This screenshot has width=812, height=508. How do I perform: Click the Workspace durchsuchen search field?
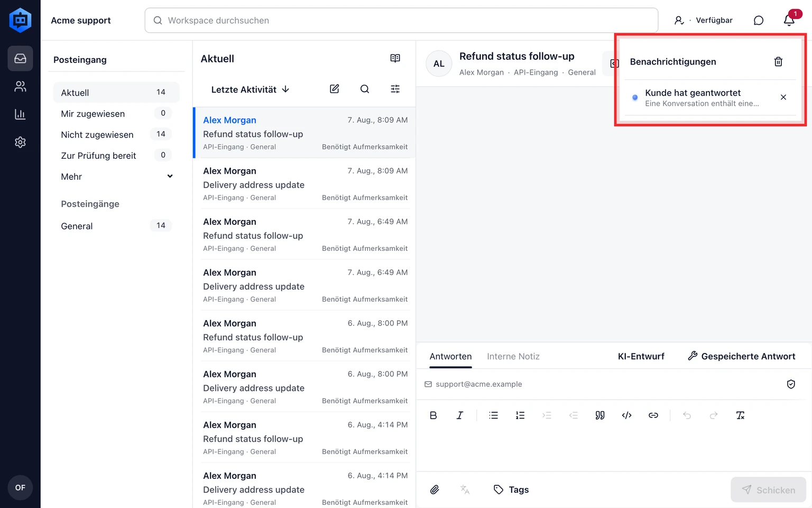tap(401, 20)
